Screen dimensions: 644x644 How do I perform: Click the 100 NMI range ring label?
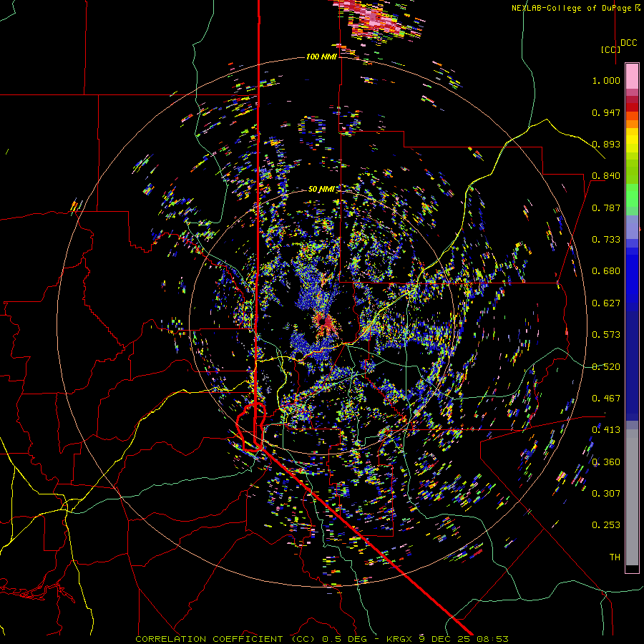click(321, 57)
